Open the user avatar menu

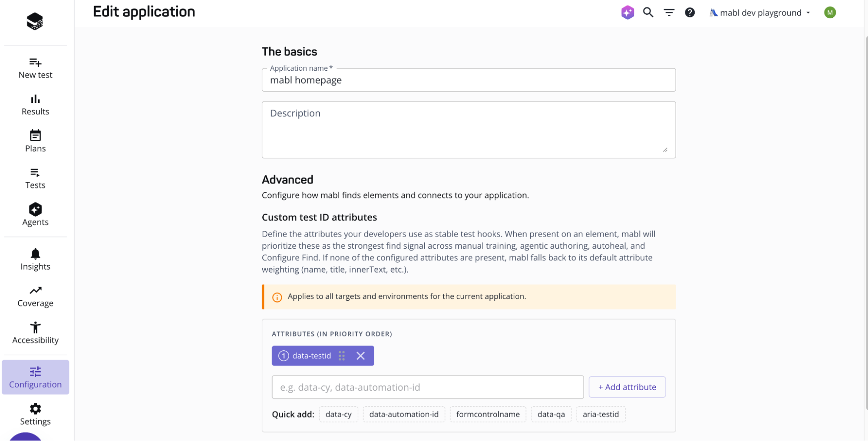(x=830, y=13)
